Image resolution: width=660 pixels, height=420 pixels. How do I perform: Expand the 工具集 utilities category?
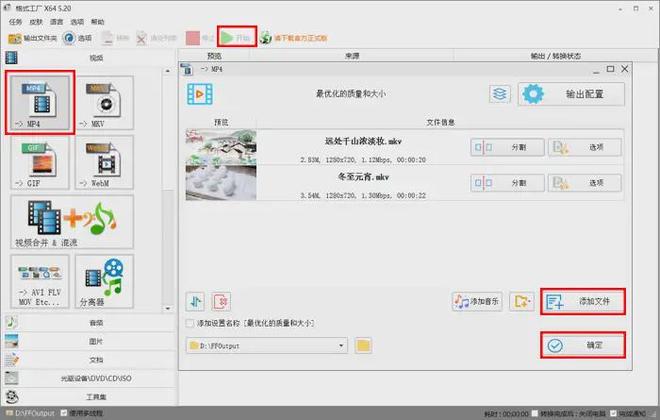click(90, 397)
